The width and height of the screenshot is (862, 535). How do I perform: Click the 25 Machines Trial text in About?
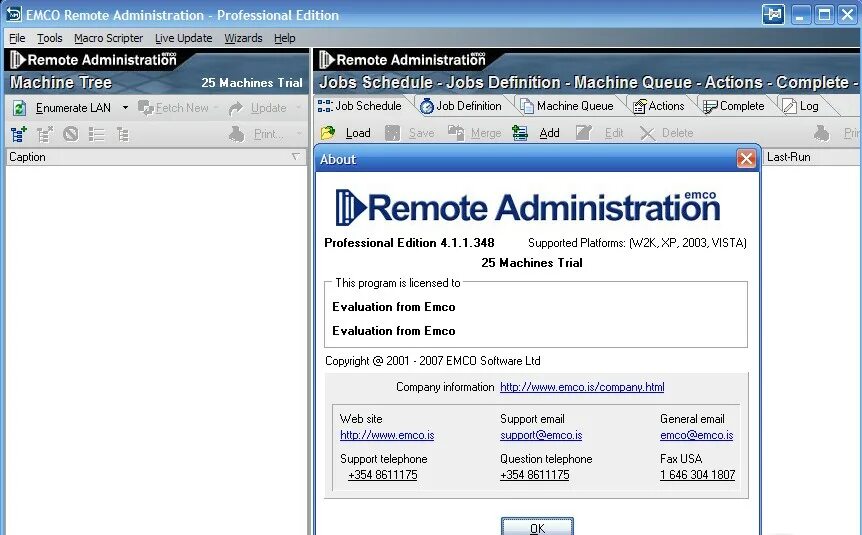[x=532, y=262]
